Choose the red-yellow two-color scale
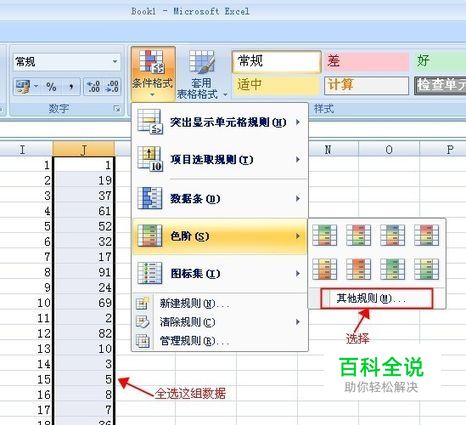The height and width of the screenshot is (425, 466). coord(359,269)
